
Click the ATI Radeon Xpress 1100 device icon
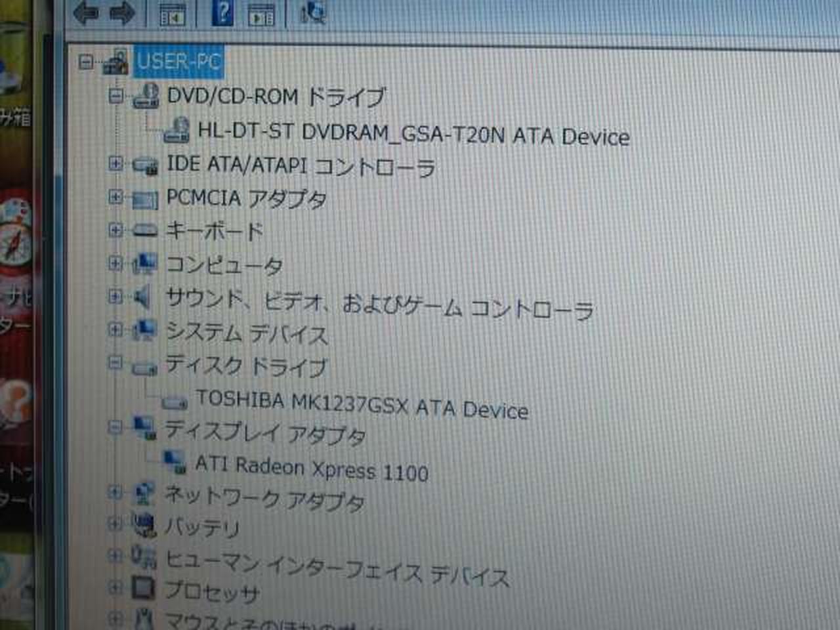click(175, 462)
